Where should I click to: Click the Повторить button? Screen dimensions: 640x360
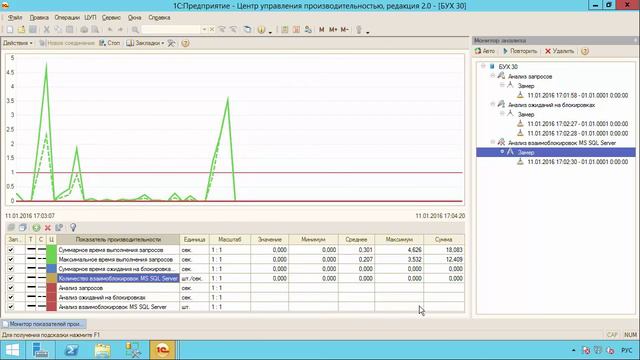point(520,51)
